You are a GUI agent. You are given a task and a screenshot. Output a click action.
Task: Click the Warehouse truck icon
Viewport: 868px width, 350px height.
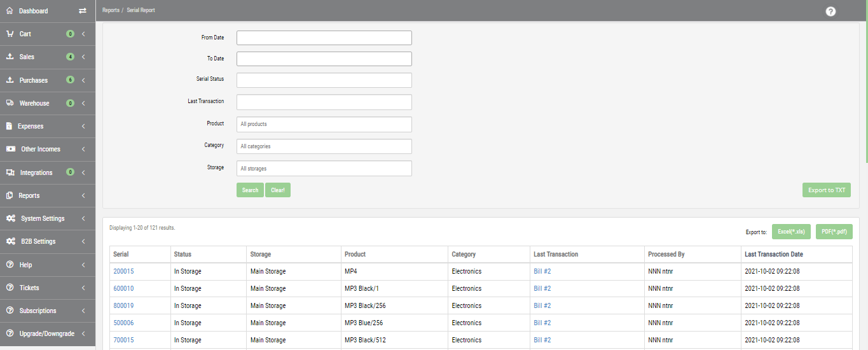[10, 103]
